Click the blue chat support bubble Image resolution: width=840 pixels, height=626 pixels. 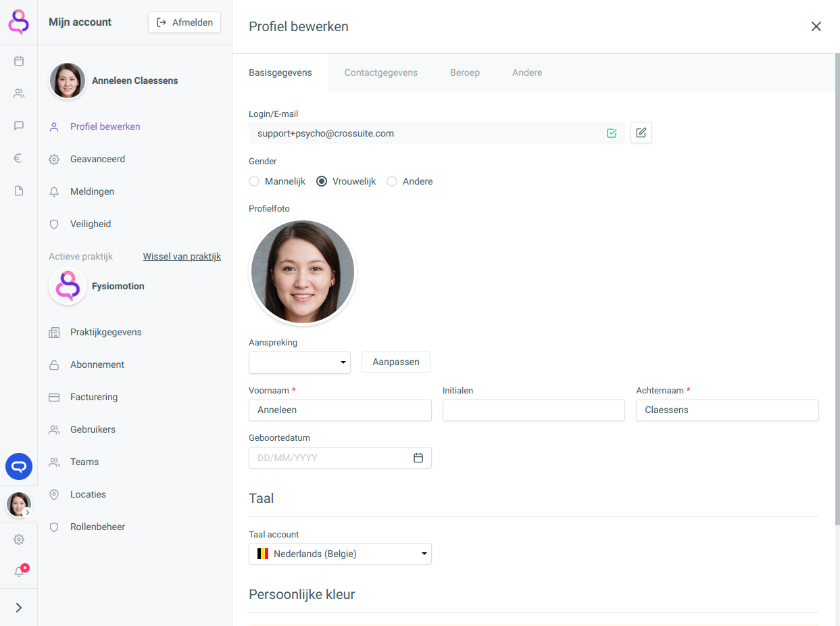[19, 466]
